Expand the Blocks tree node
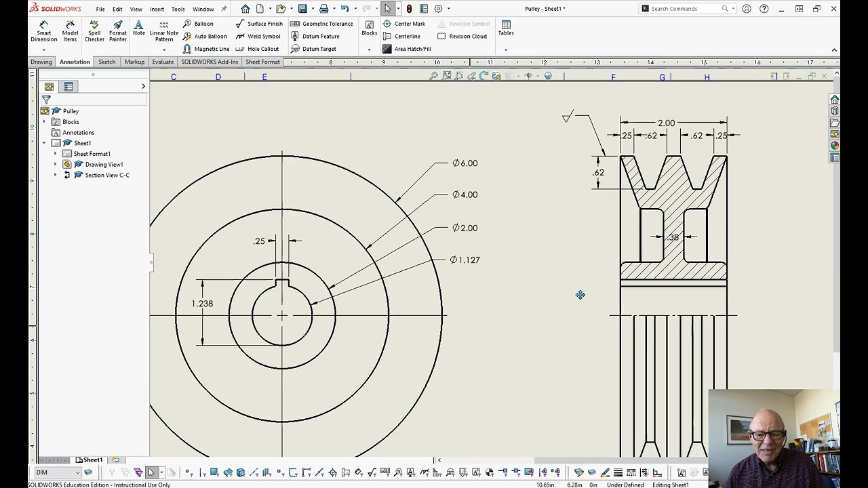The width and height of the screenshot is (868, 488). click(x=45, y=122)
